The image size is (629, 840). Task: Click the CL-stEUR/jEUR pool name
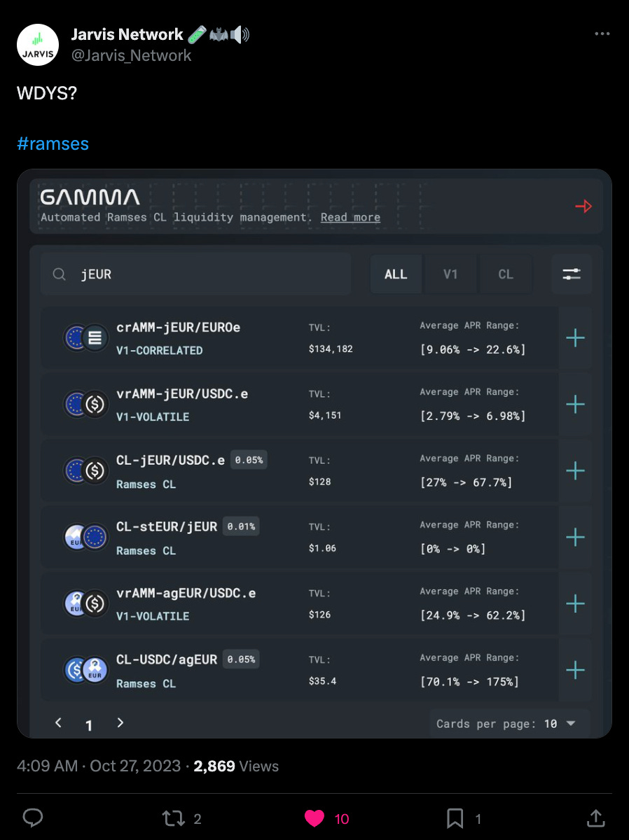(167, 526)
